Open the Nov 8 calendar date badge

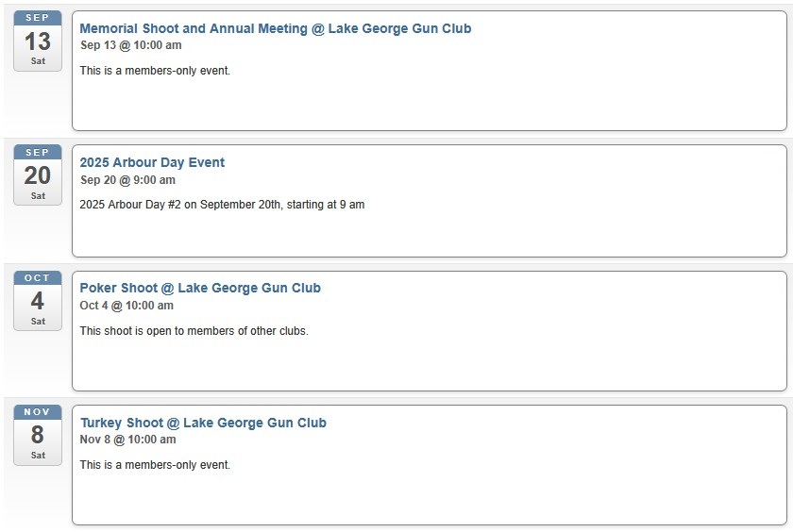(38, 435)
